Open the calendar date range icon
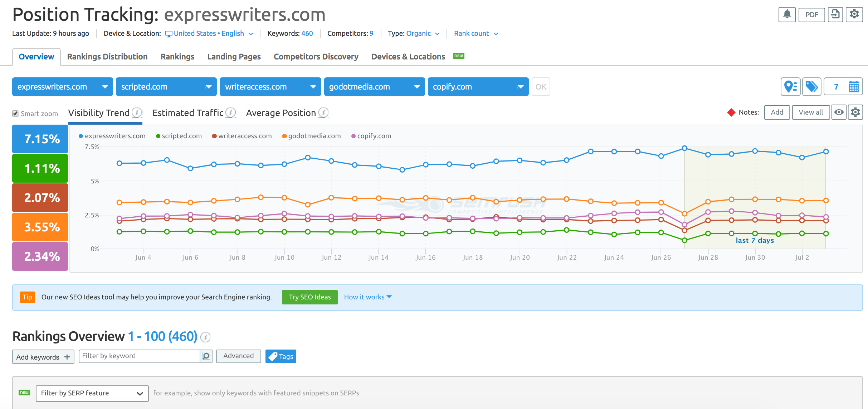 (854, 87)
